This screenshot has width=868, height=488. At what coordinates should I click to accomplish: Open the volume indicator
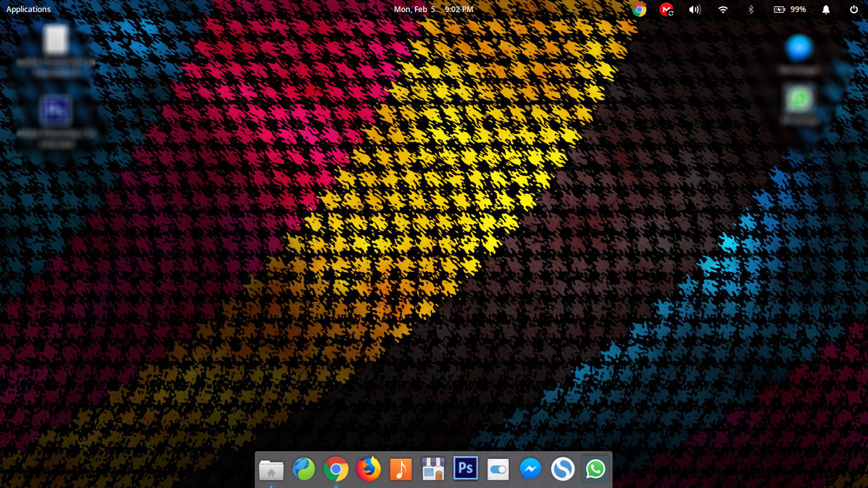click(x=695, y=10)
